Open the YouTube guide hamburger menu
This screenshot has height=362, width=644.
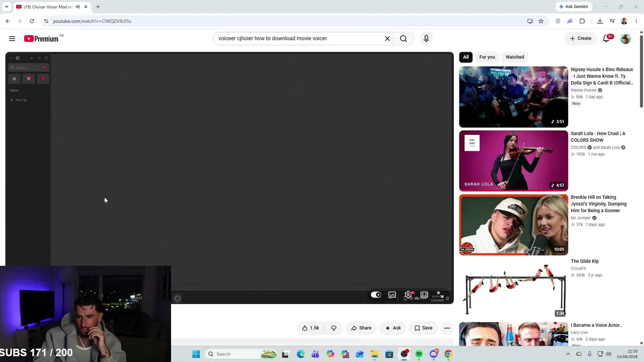coord(12,39)
